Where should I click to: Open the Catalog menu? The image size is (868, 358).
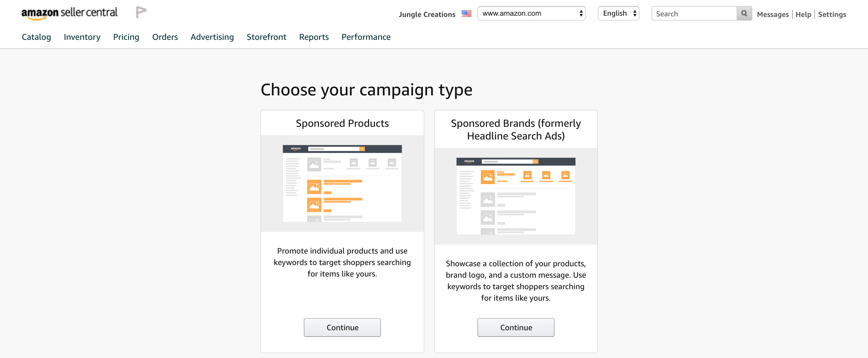[36, 37]
